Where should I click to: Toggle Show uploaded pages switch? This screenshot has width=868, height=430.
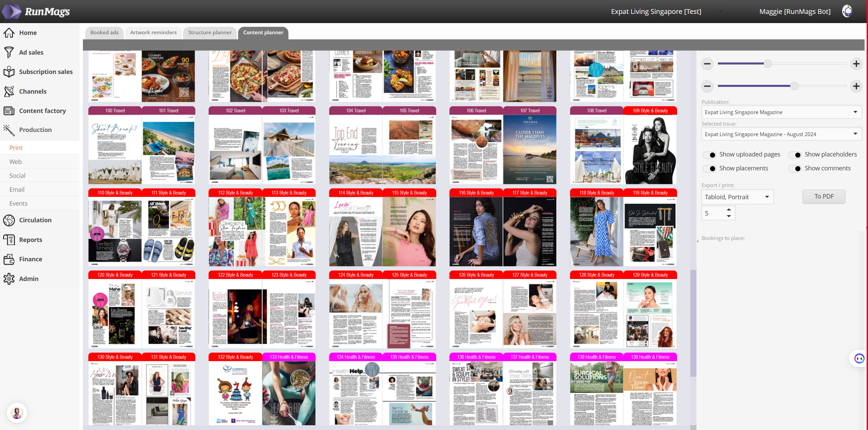pyautogui.click(x=710, y=155)
